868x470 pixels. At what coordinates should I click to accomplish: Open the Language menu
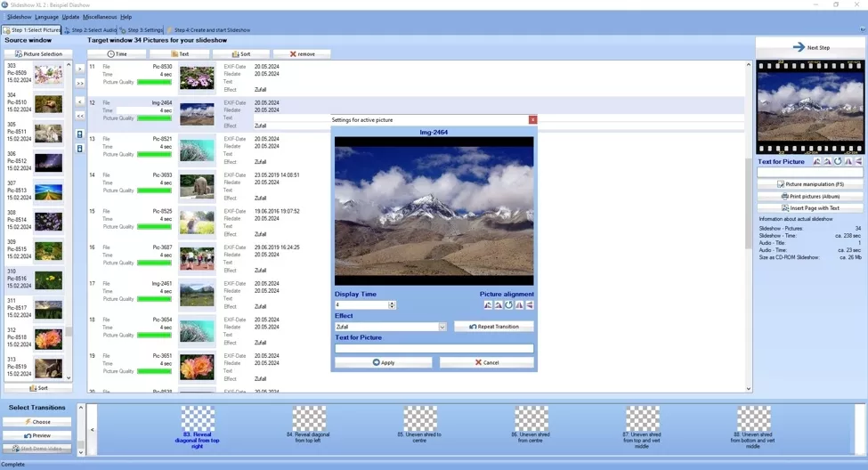pyautogui.click(x=46, y=17)
